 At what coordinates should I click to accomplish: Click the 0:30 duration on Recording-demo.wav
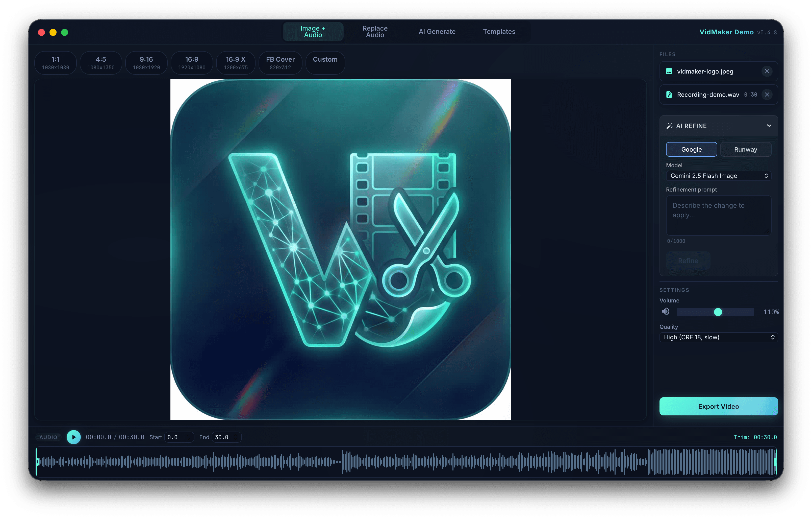[x=750, y=95]
